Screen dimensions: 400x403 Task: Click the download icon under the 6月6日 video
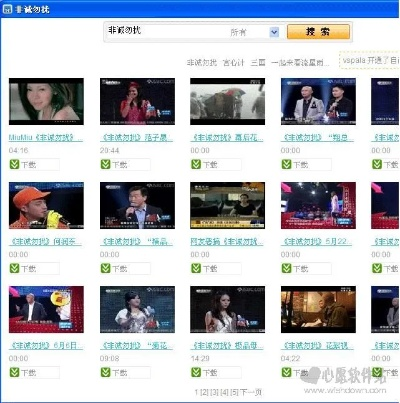click(14, 372)
